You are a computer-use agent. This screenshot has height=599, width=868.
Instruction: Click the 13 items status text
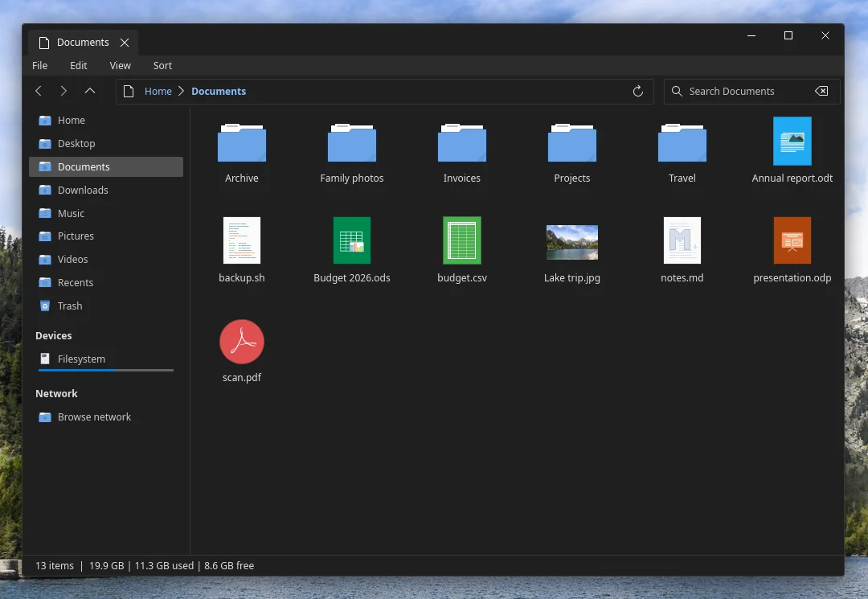pyautogui.click(x=55, y=565)
